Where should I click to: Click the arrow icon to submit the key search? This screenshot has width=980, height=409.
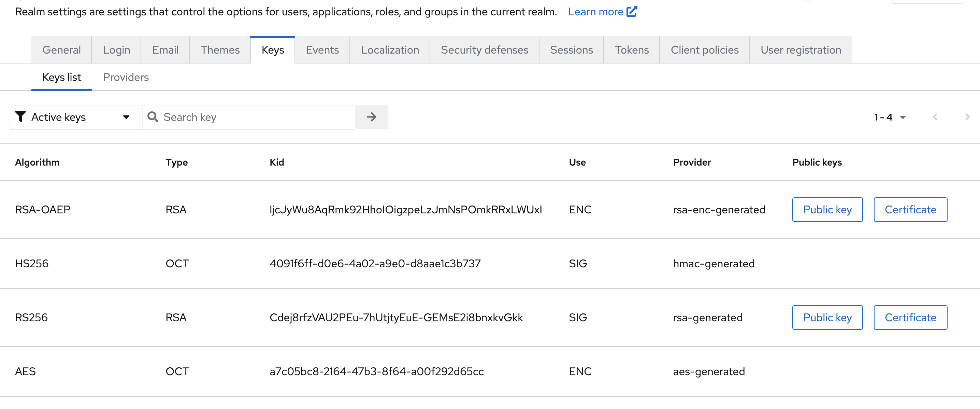pyautogui.click(x=371, y=117)
